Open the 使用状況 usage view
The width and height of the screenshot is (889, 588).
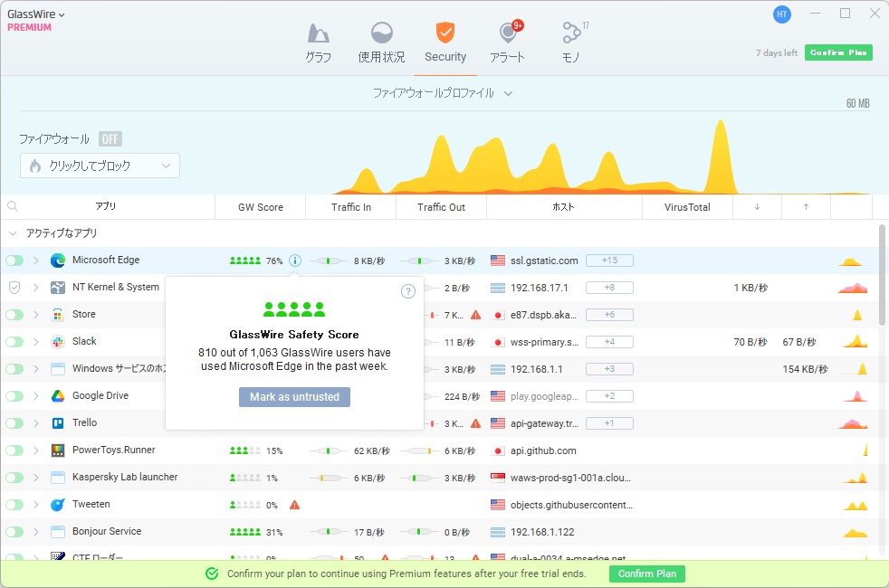point(381,41)
